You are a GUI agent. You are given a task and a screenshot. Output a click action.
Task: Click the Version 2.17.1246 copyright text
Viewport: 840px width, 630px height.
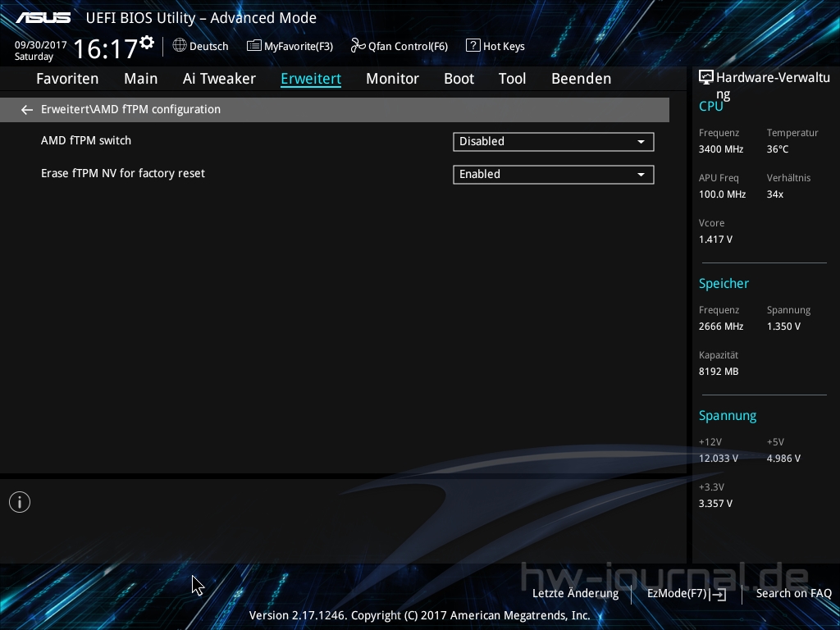(419, 615)
